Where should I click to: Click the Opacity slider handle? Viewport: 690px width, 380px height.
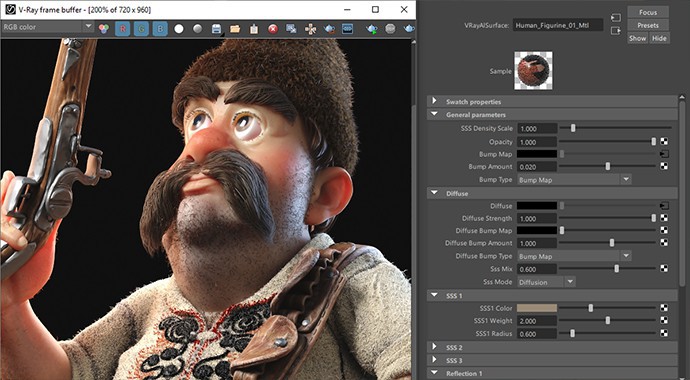pyautogui.click(x=653, y=142)
